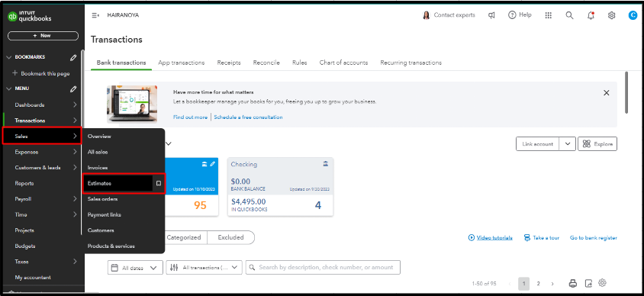Open the user profile avatar
Image resolution: width=644 pixels, height=296 pixels.
click(x=633, y=15)
